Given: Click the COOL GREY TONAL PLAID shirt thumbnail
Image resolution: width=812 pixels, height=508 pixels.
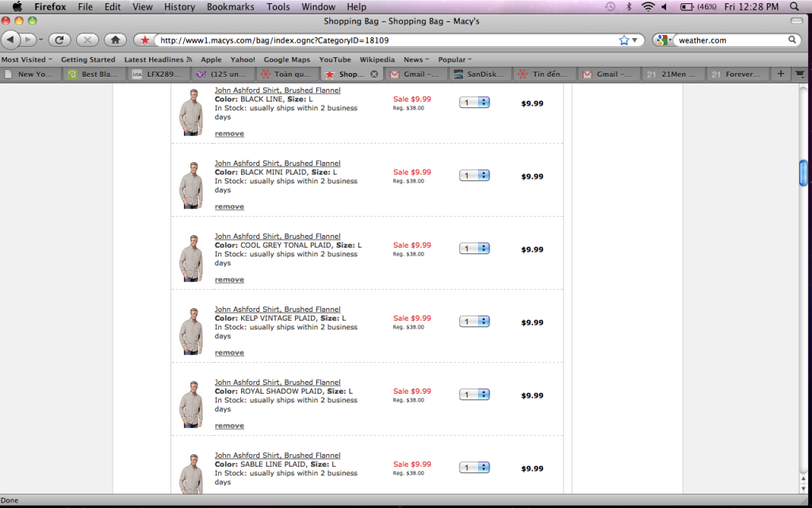Looking at the screenshot, I should 190,258.
